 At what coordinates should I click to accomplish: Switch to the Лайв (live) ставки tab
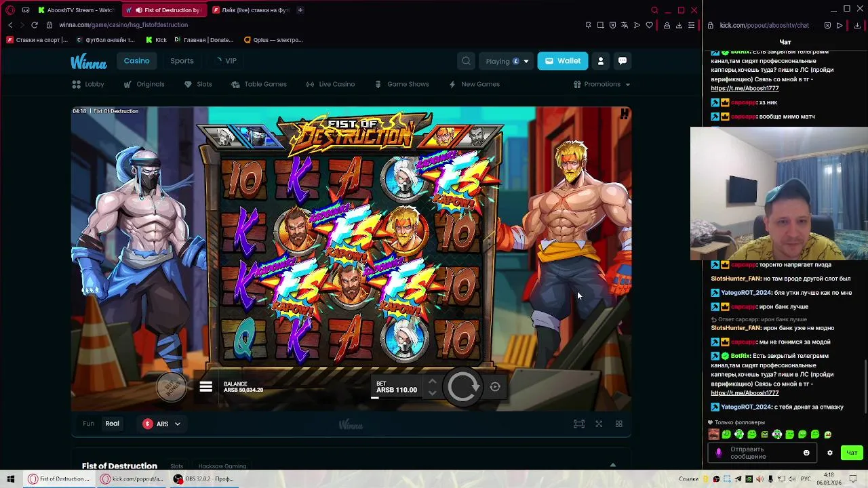click(251, 10)
